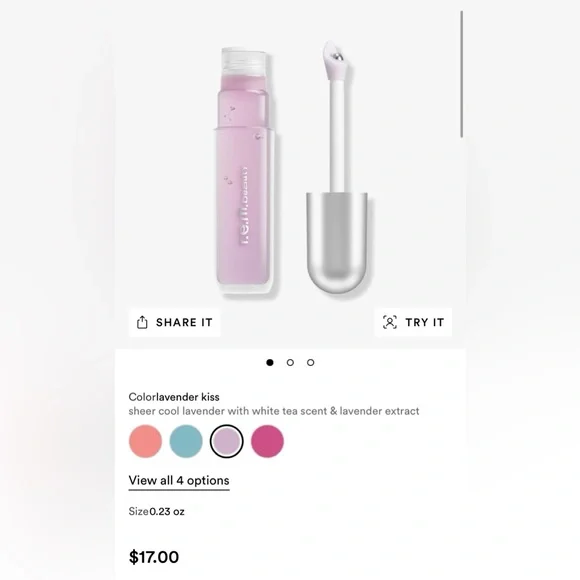Image resolution: width=580 pixels, height=580 pixels.
Task: Switch to the second carousel dot
Action: (x=290, y=362)
